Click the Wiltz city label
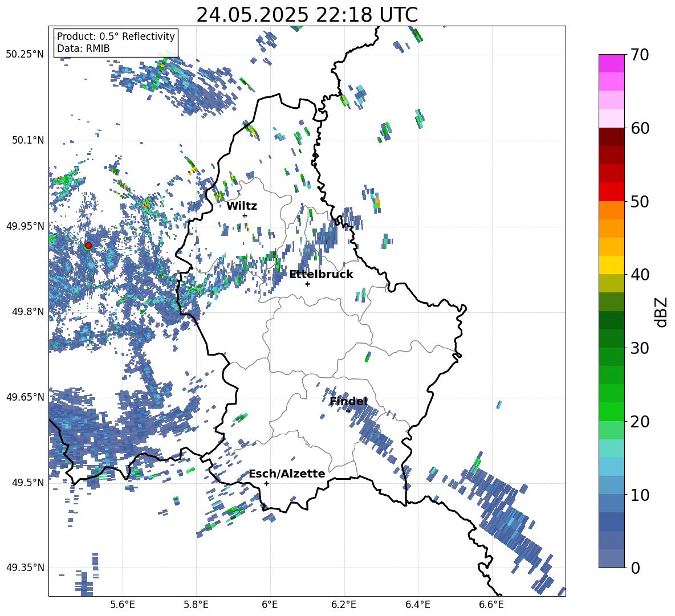675x616 pixels. pyautogui.click(x=242, y=206)
